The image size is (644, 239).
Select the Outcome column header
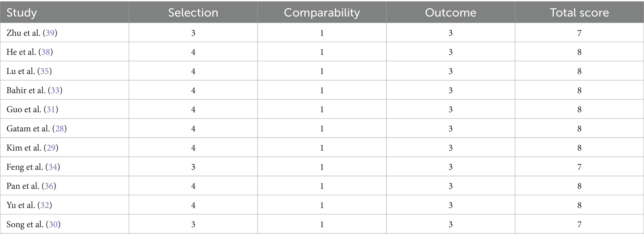click(x=451, y=12)
